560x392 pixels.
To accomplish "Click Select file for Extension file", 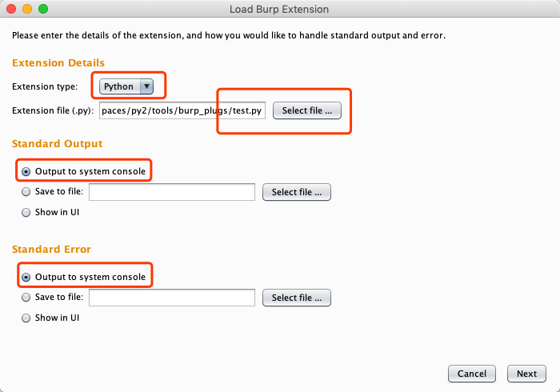I will click(306, 110).
